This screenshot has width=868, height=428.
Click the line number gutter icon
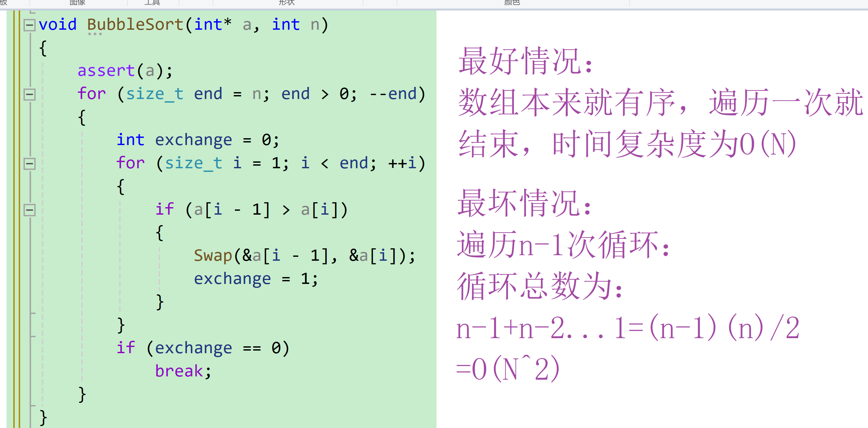[31, 23]
